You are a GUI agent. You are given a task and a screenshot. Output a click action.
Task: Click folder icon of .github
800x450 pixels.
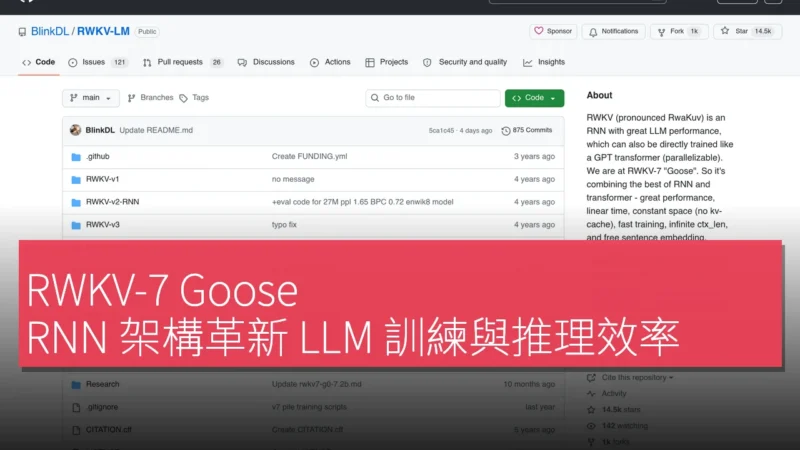(x=76, y=157)
